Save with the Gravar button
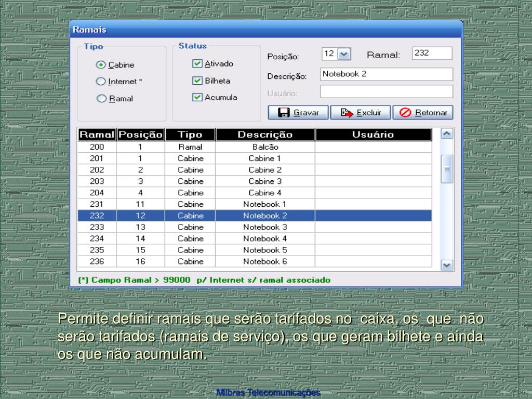The image size is (532, 399). pos(298,112)
